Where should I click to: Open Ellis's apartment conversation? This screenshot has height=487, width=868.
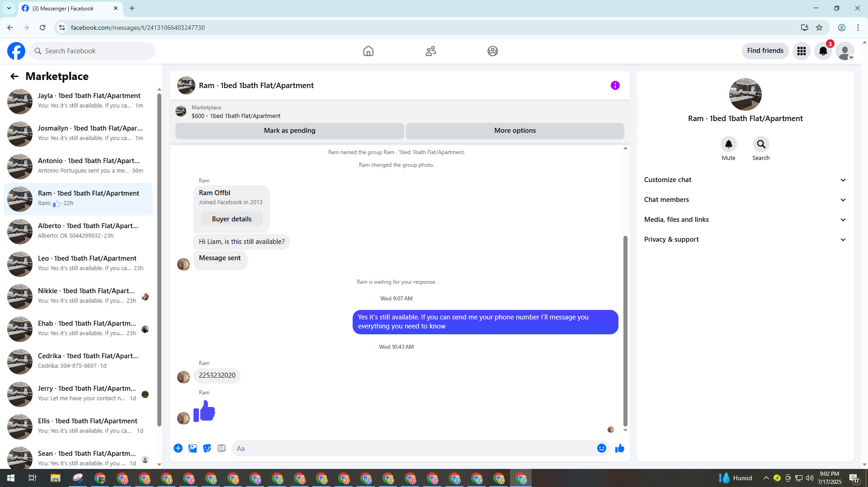(x=78, y=426)
